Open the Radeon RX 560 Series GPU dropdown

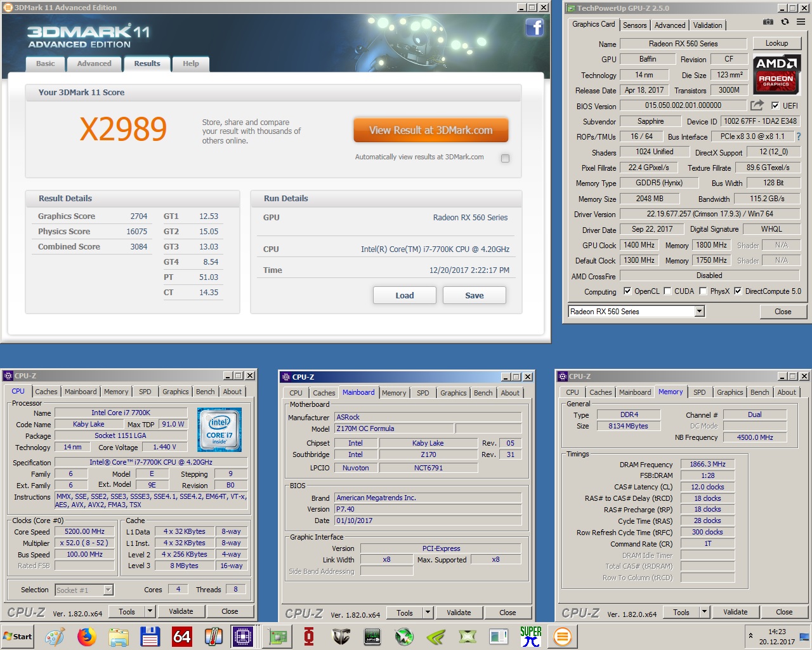point(699,311)
